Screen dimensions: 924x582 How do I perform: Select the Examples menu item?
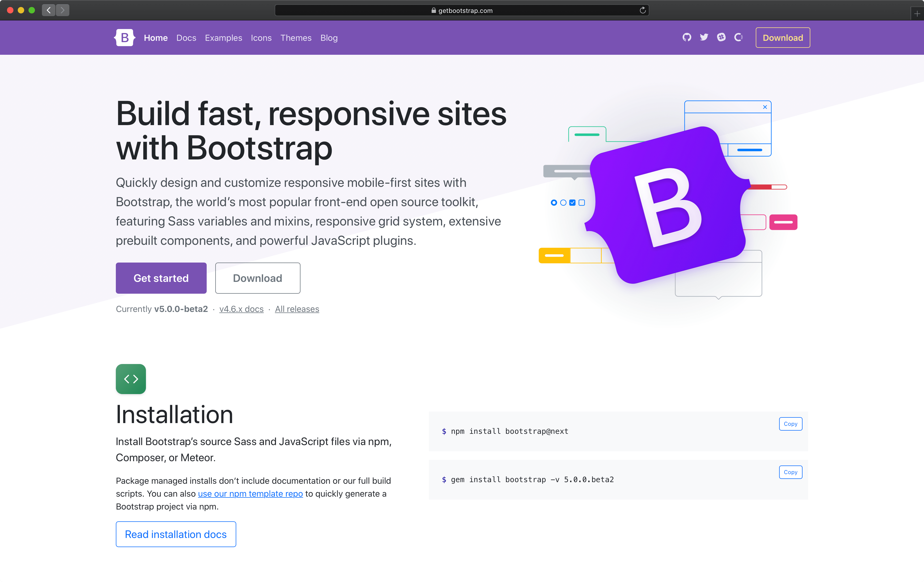pos(223,38)
